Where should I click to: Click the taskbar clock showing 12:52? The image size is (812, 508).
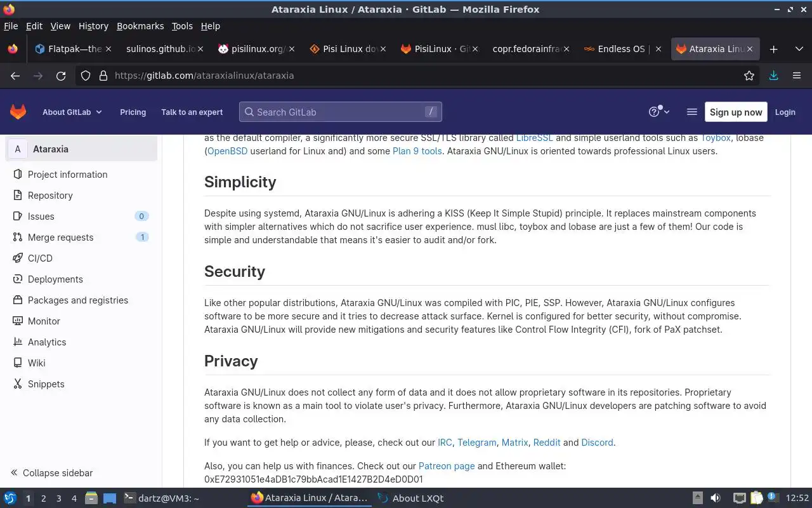(x=797, y=498)
